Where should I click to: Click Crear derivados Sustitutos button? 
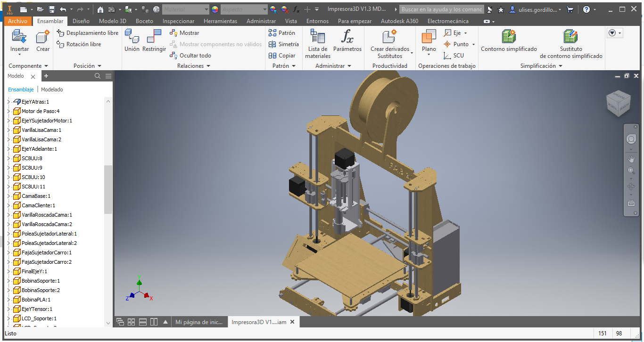coord(390,44)
